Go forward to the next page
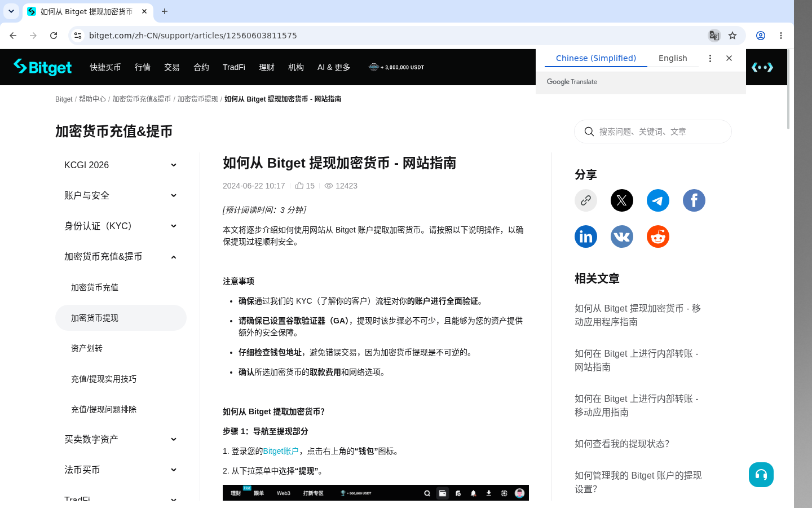 (x=33, y=36)
